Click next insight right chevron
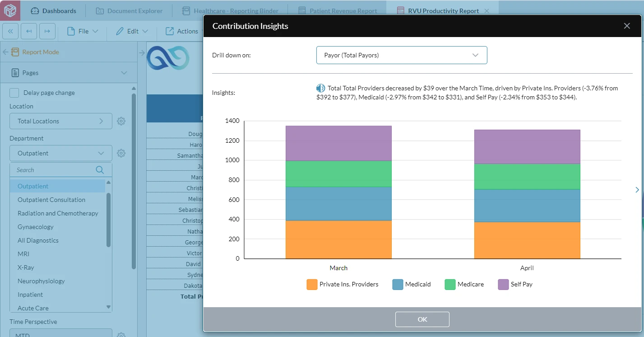644x337 pixels. [x=637, y=190]
